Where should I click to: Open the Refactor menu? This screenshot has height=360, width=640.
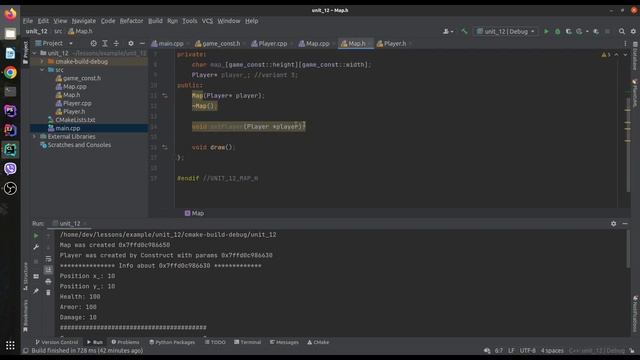(131, 21)
